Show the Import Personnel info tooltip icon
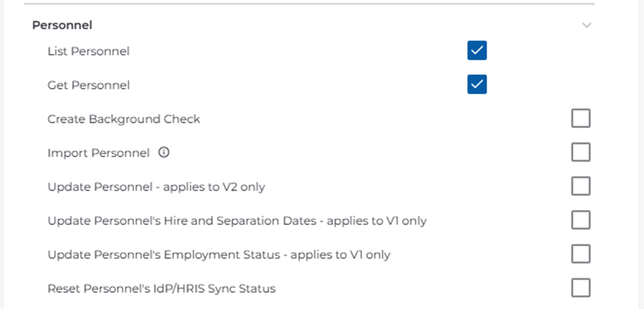 click(x=164, y=153)
